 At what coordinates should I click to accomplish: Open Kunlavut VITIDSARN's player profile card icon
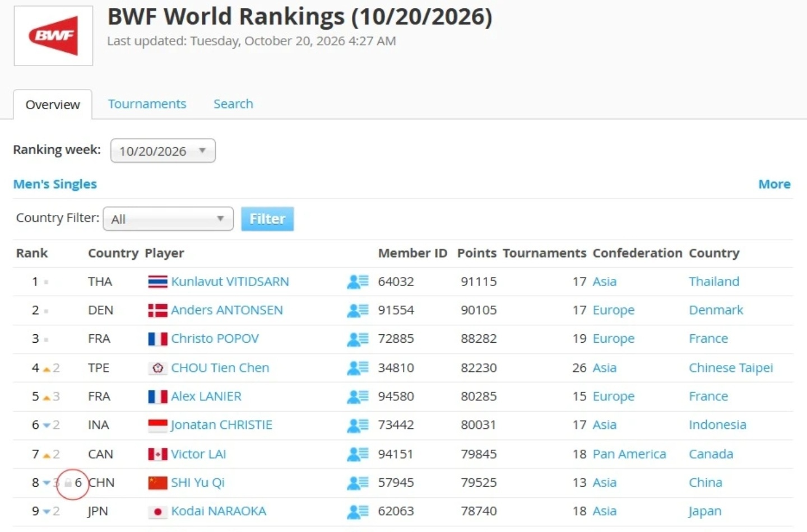coord(358,282)
